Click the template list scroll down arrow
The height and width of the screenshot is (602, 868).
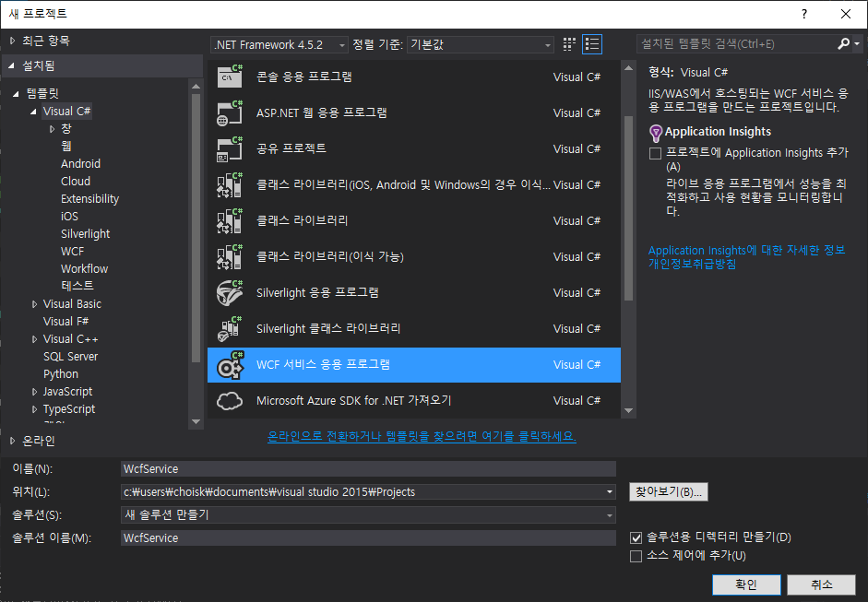click(x=628, y=410)
